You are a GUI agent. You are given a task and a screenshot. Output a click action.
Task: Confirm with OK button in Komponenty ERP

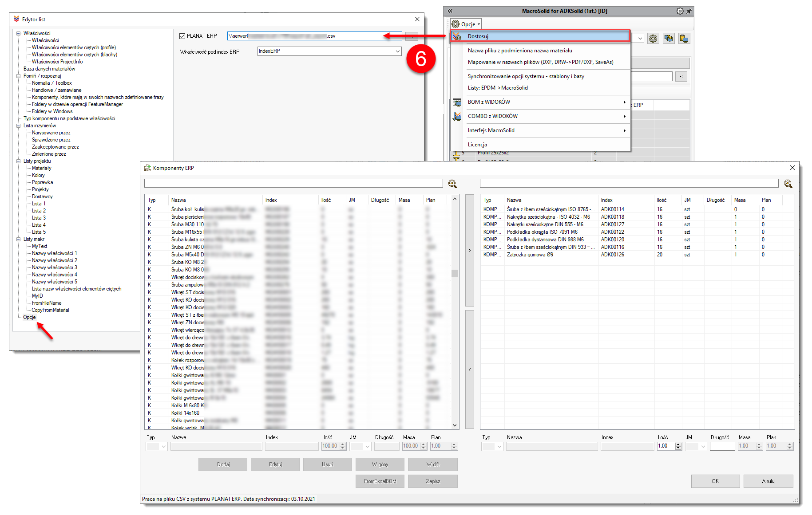point(715,481)
